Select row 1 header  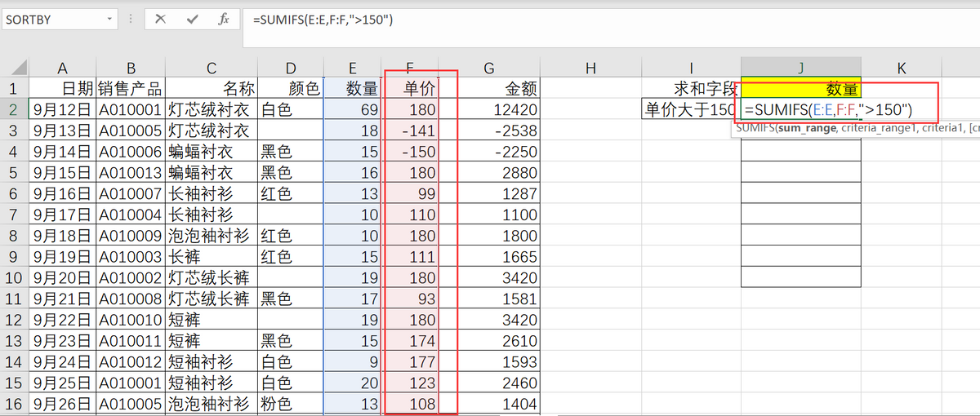coord(14,89)
